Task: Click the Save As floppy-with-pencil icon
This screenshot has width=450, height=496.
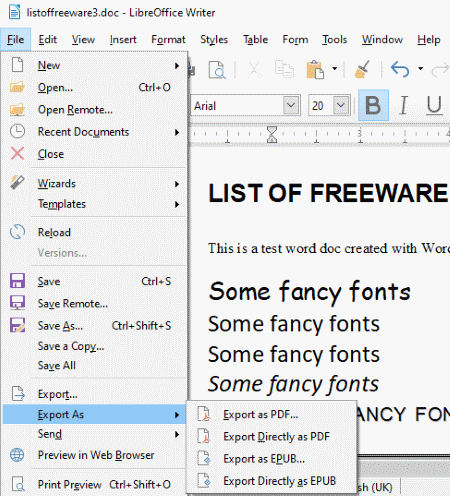Action: pos(17,325)
